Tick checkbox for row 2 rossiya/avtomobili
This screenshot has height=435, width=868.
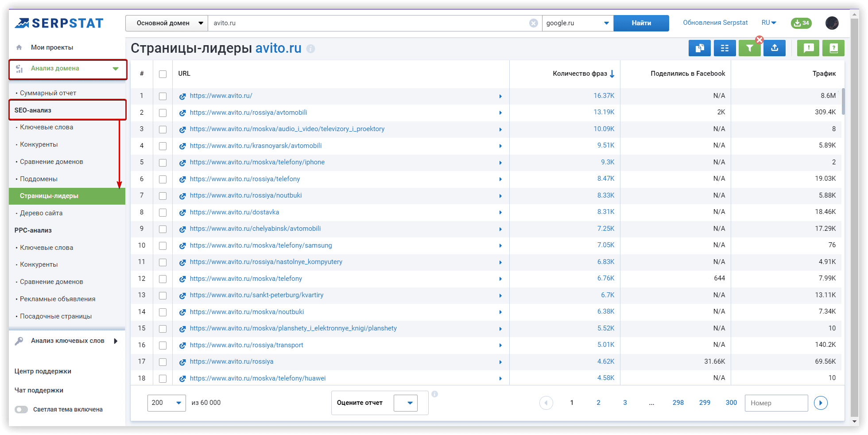pyautogui.click(x=163, y=113)
